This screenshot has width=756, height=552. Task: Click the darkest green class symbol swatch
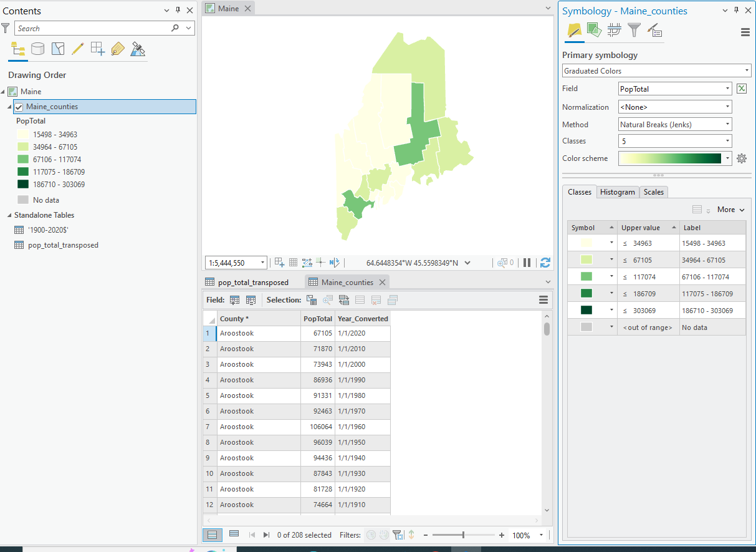[586, 310]
